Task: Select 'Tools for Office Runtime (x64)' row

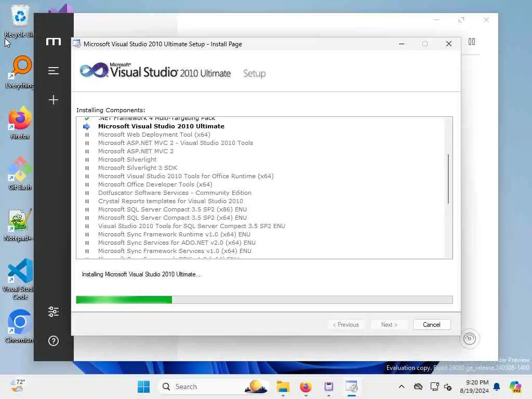Action: (260, 176)
